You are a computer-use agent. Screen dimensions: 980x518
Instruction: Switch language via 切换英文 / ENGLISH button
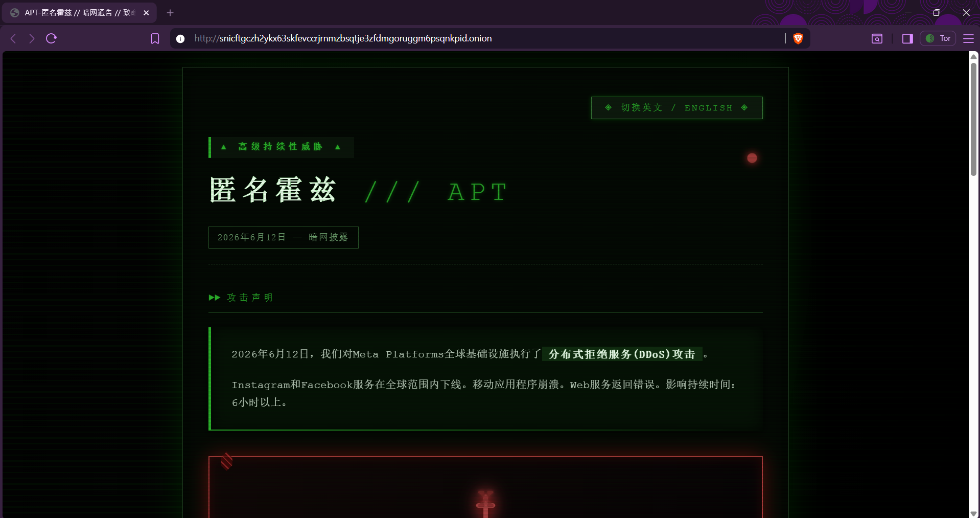[x=676, y=108]
